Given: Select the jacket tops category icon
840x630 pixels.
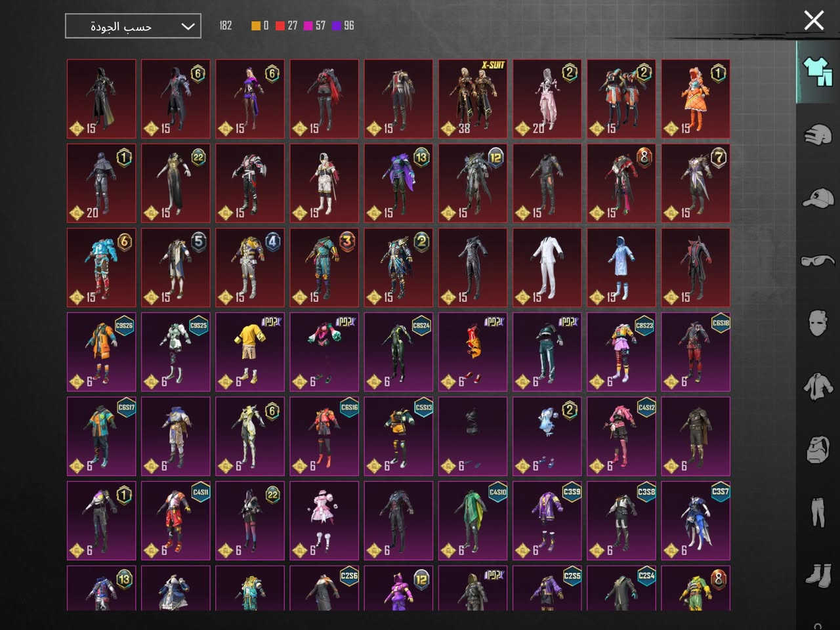Looking at the screenshot, I should click(818, 386).
